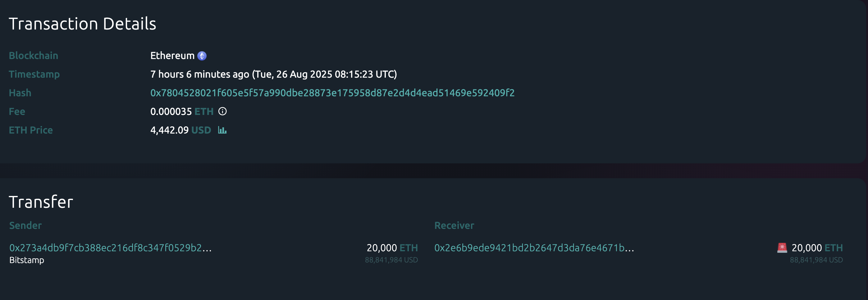Click the sender's 88,841,984 USD value
Screen dimensions: 868x300
(391, 260)
